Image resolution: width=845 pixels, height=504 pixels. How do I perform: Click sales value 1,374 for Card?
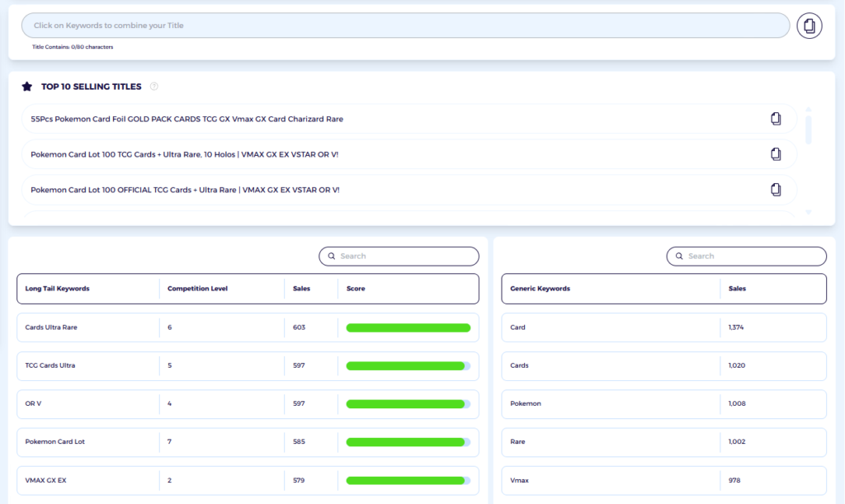click(x=735, y=327)
